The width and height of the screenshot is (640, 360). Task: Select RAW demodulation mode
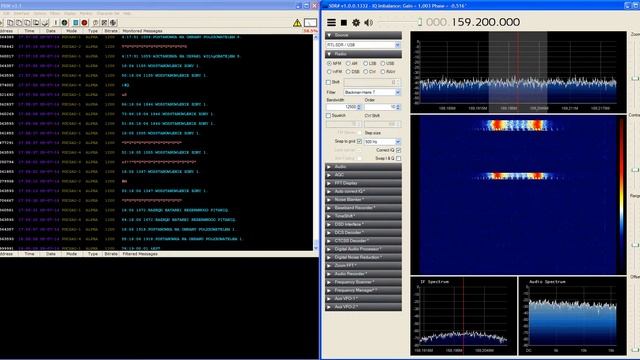click(x=388, y=72)
